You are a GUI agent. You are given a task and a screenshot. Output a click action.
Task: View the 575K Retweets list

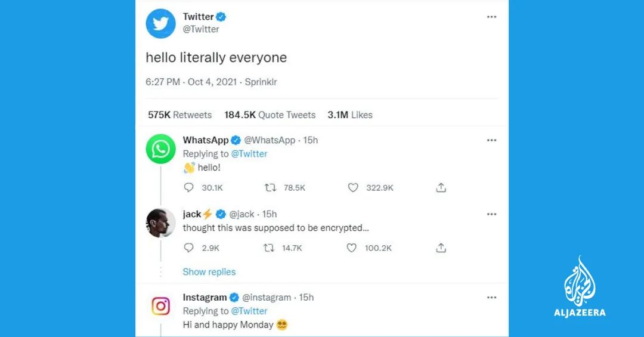point(180,115)
